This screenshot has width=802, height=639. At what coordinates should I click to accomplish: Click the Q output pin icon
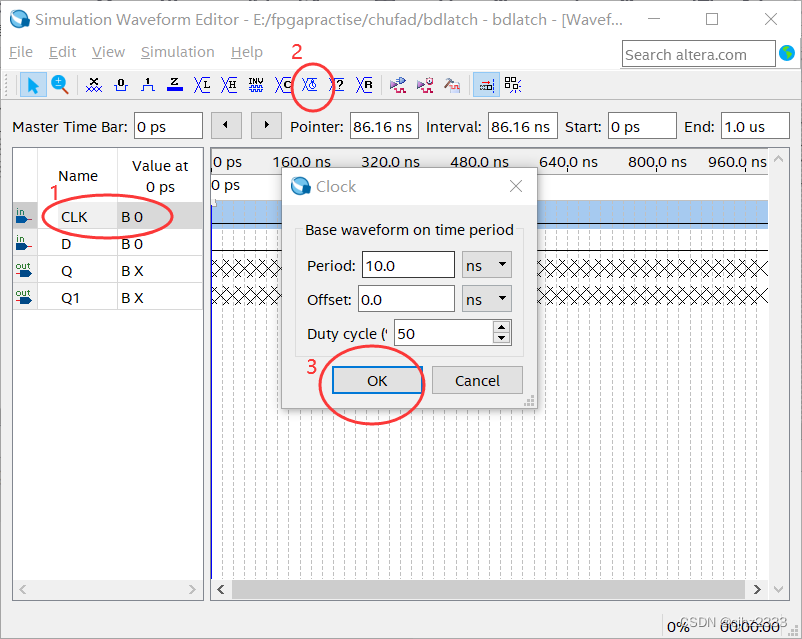click(24, 270)
